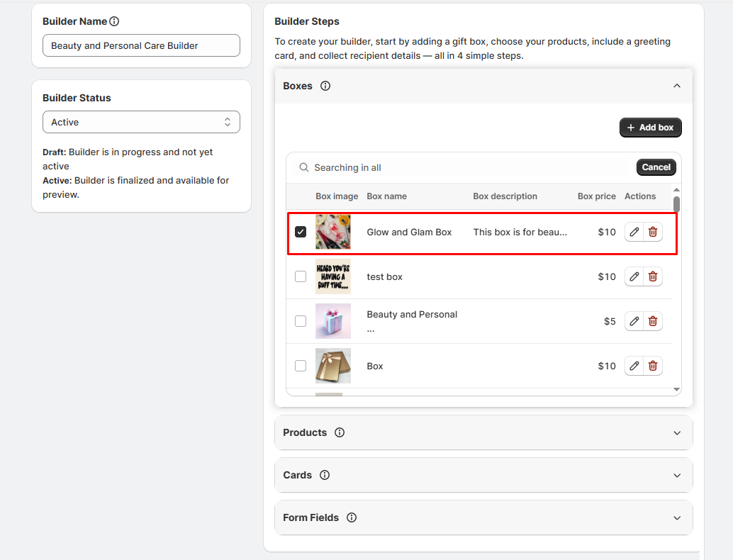Expand the Cards section chevron
733x560 pixels.
point(676,475)
